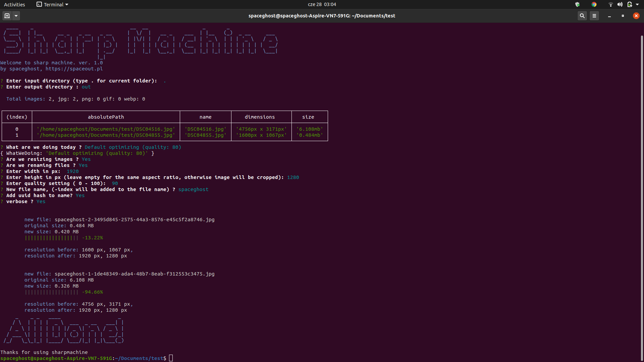Expand the new tab dropdown arrow

[x=16, y=16]
